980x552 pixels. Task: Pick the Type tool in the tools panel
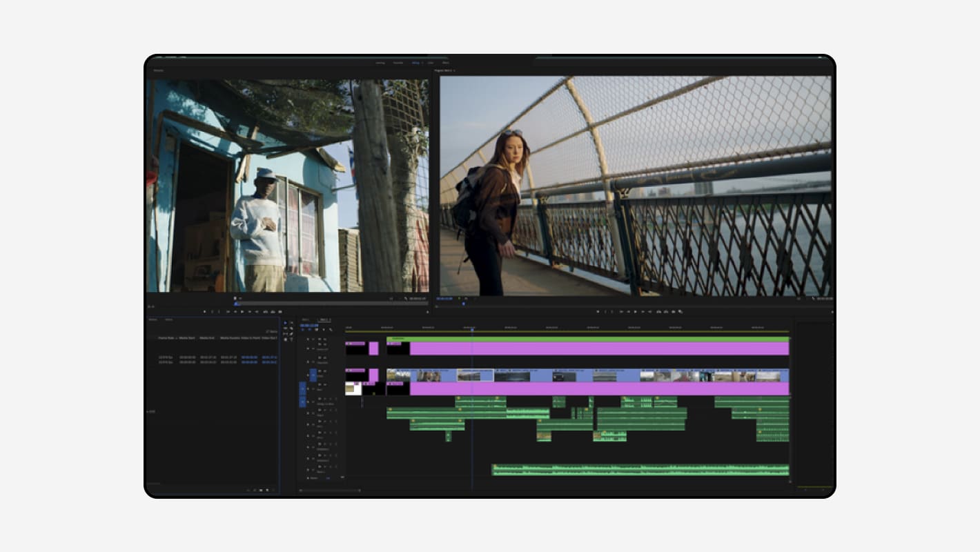pos(291,339)
